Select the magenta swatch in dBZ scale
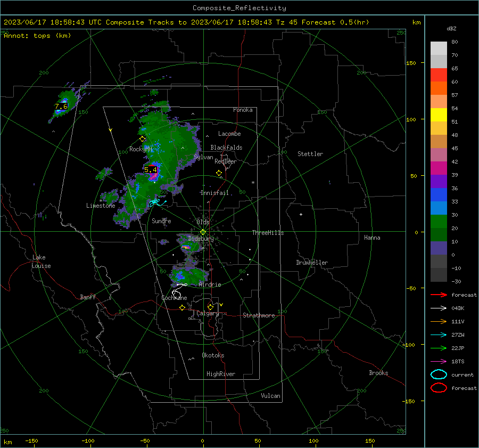The height and width of the screenshot is (448, 479). (439, 168)
